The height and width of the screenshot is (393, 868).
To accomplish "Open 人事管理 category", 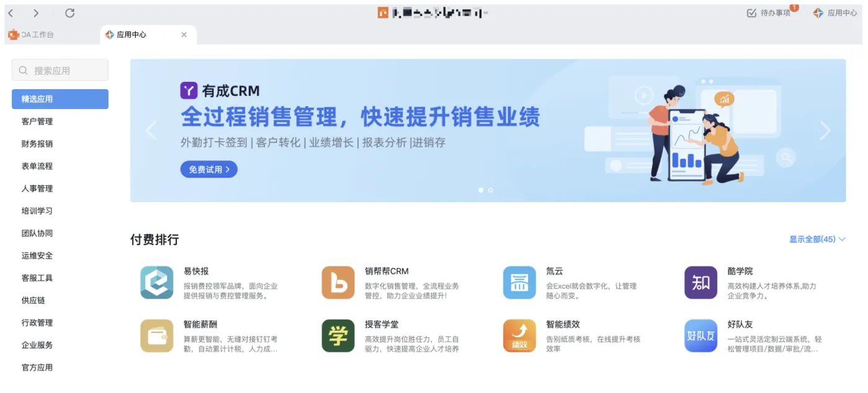I will tap(37, 188).
